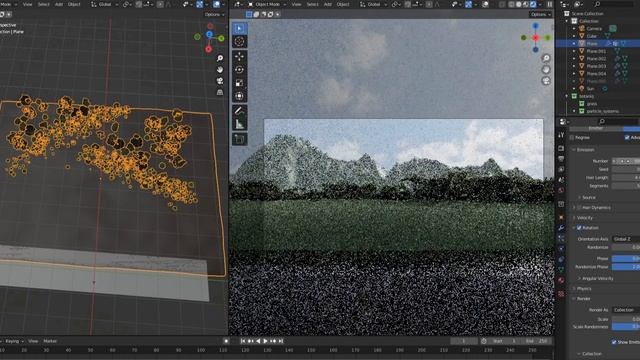Screen dimensions: 640x360
Task: Toggle the Show Emitter checkbox
Action: coord(614,342)
